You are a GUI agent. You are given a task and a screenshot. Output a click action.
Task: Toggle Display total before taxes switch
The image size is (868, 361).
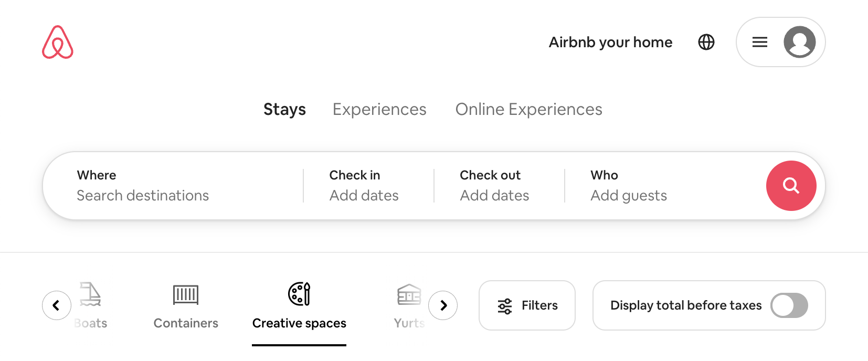pyautogui.click(x=789, y=305)
